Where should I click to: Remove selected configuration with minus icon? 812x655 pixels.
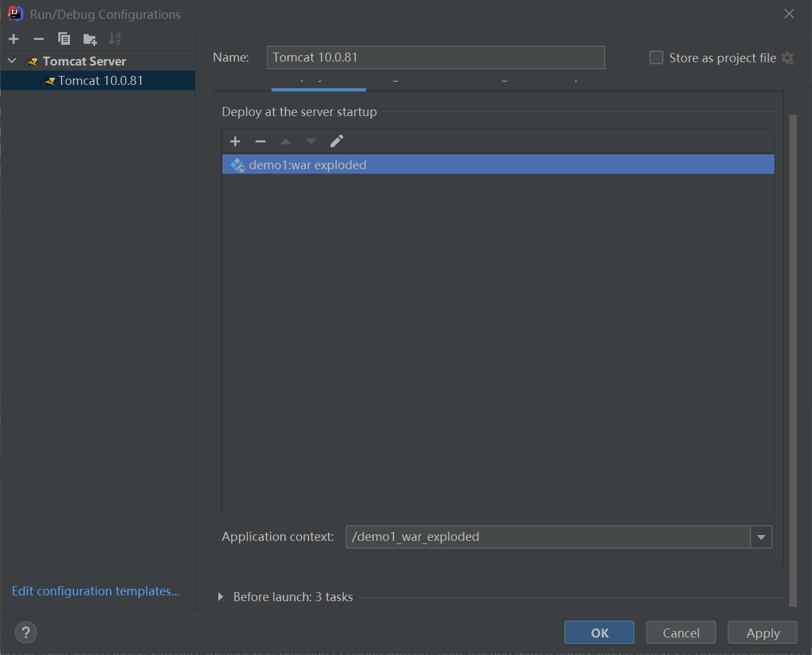(39, 39)
